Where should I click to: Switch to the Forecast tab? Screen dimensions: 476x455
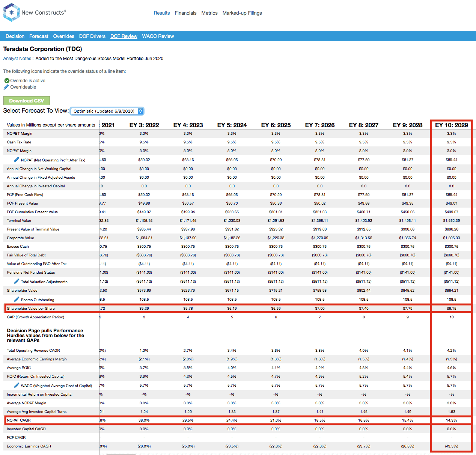[x=39, y=36]
